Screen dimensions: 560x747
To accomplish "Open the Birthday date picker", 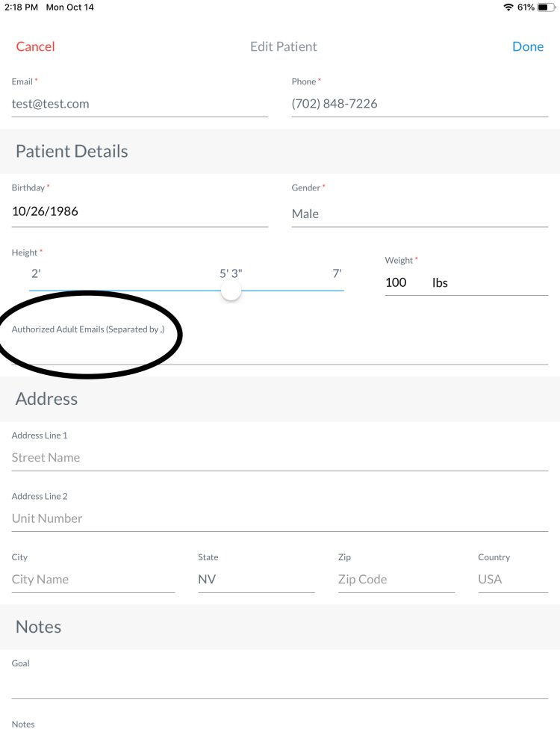I will [140, 211].
